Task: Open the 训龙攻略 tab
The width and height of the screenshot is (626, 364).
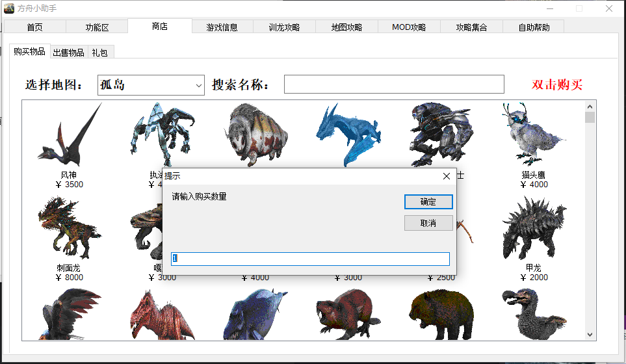Action: pos(284,27)
